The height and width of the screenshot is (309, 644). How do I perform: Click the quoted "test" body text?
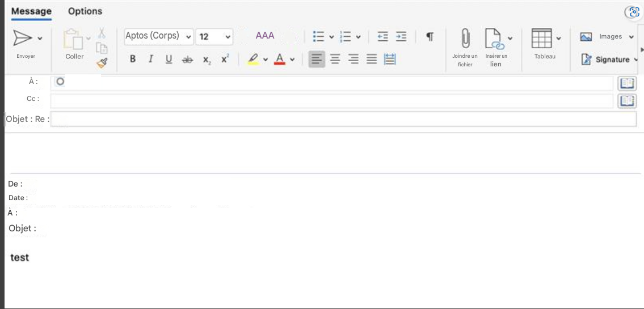pyautogui.click(x=20, y=258)
